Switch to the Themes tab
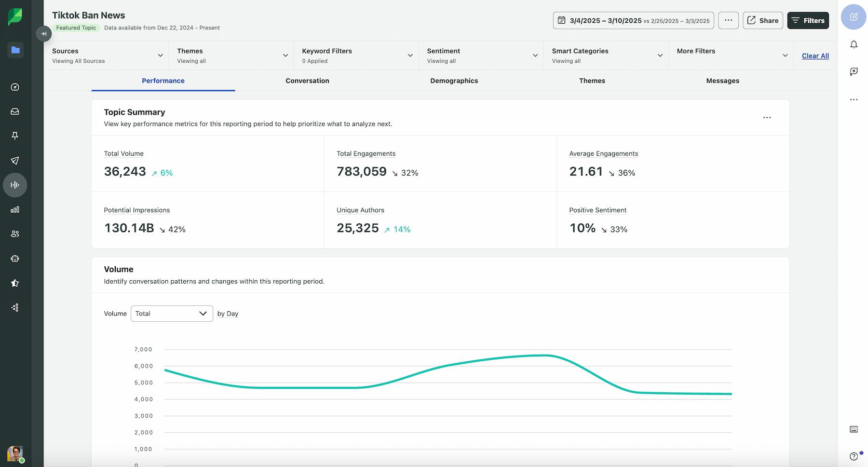Screen dimensions: 868x467 click(x=592, y=81)
